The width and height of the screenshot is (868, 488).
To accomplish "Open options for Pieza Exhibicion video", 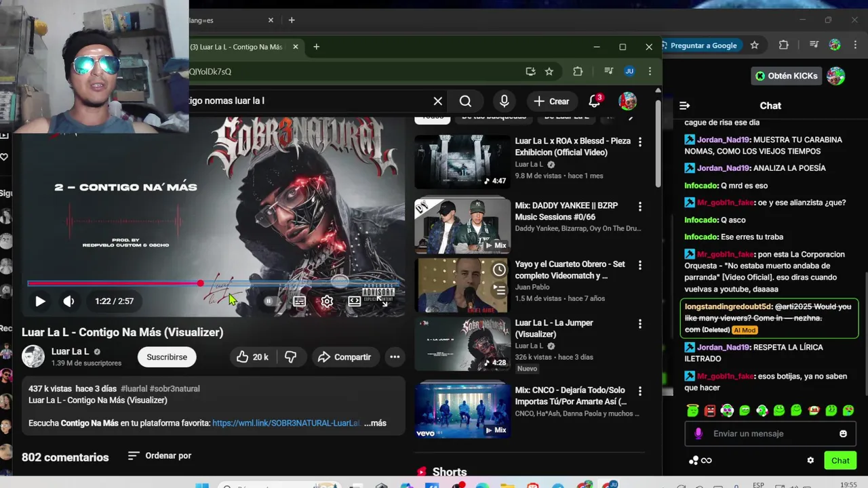I will coord(639,142).
